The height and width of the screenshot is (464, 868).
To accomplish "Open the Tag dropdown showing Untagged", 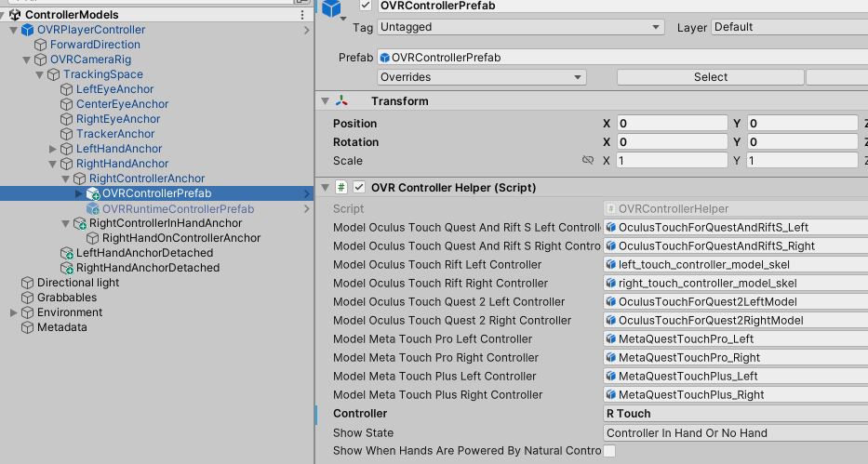I will pyautogui.click(x=520, y=27).
